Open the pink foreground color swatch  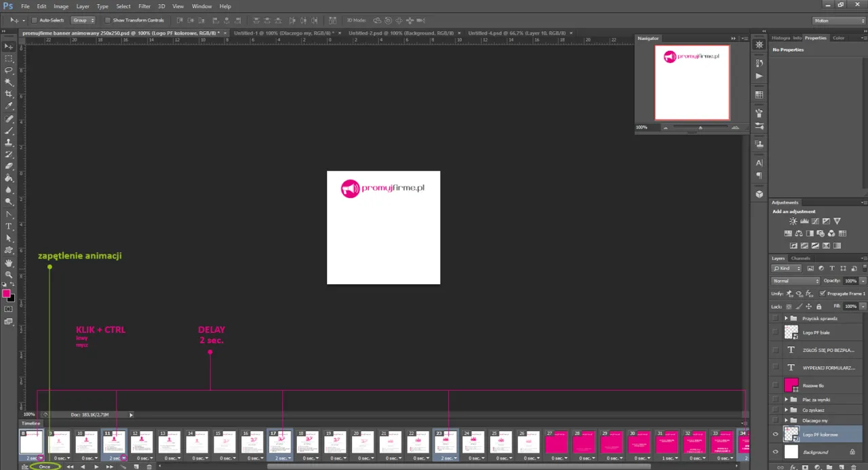tap(6, 294)
